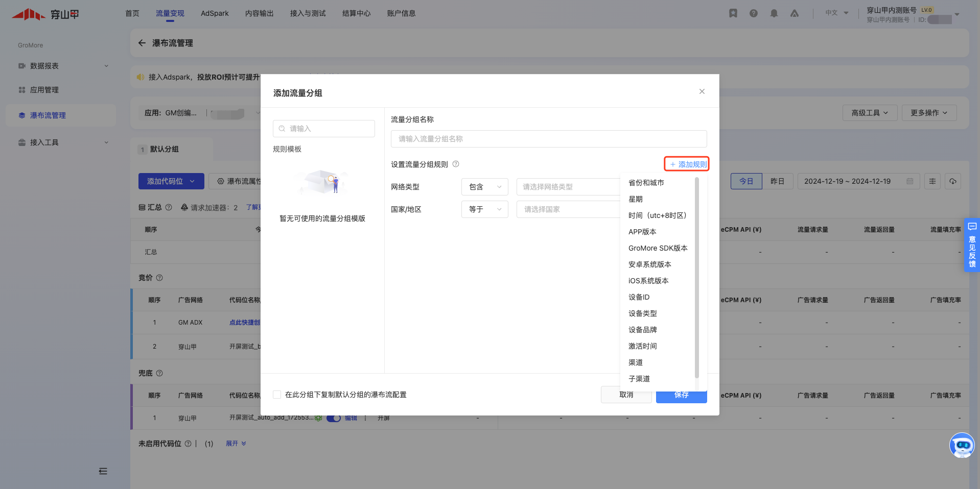Click the help icon next to 未启用代码位
980x489 pixels.
(x=188, y=444)
